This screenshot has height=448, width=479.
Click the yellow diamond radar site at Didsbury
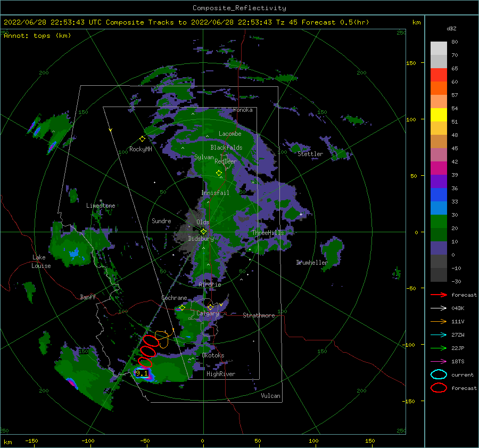[x=203, y=232]
